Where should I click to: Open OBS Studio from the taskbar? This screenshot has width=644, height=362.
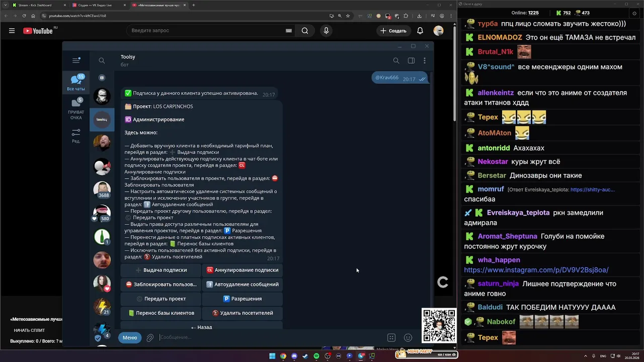point(328,356)
